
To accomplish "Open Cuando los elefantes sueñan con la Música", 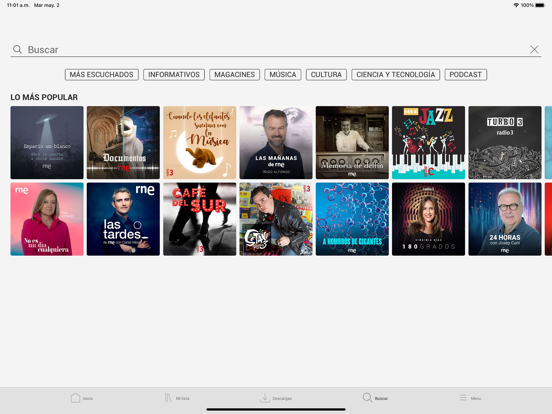I will pos(200,143).
